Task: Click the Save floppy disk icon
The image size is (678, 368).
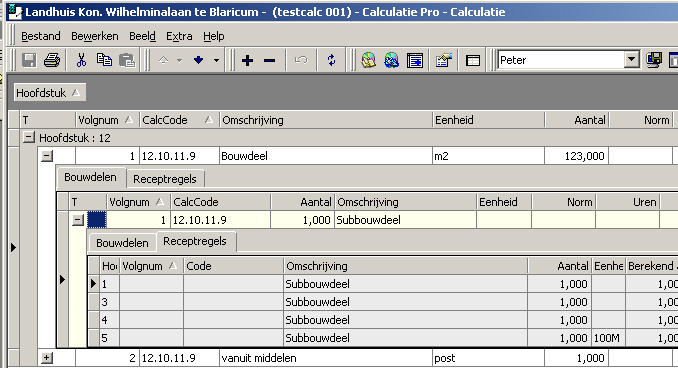Action: click(29, 60)
